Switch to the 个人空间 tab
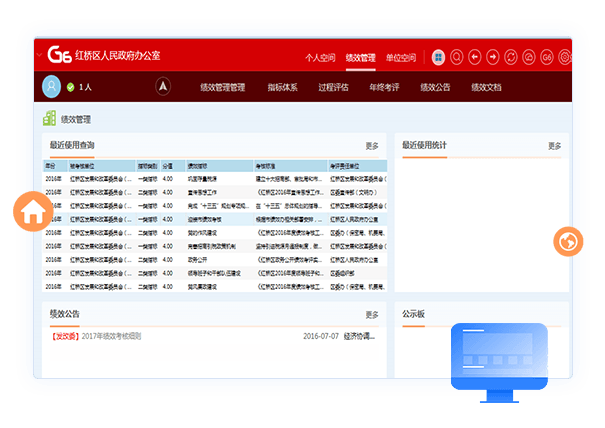Image resolution: width=605 pixels, height=428 pixels. tap(320, 58)
